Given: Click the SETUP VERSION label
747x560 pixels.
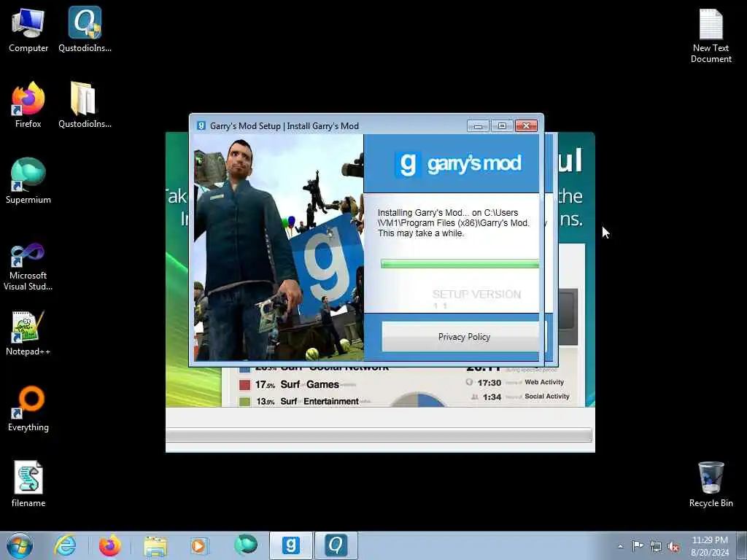Looking at the screenshot, I should coord(476,295).
